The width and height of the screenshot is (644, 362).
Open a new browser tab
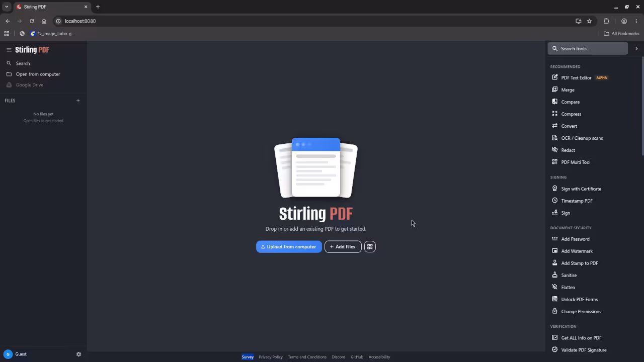click(x=98, y=7)
